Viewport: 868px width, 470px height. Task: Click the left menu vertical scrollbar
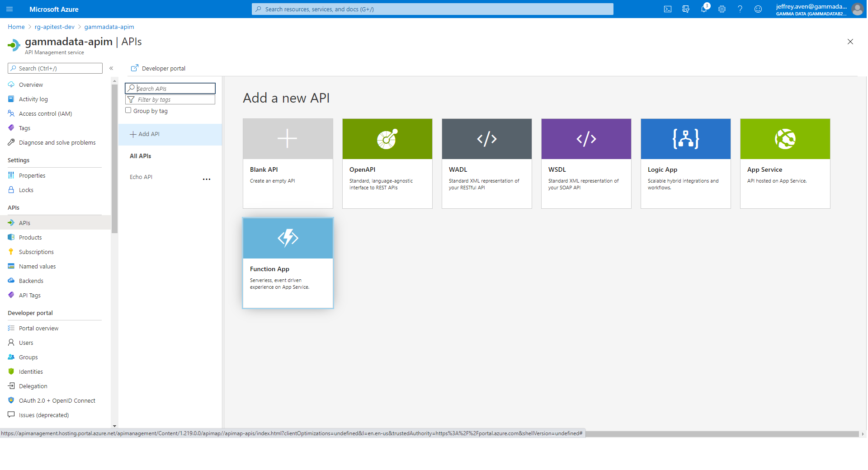(114, 158)
